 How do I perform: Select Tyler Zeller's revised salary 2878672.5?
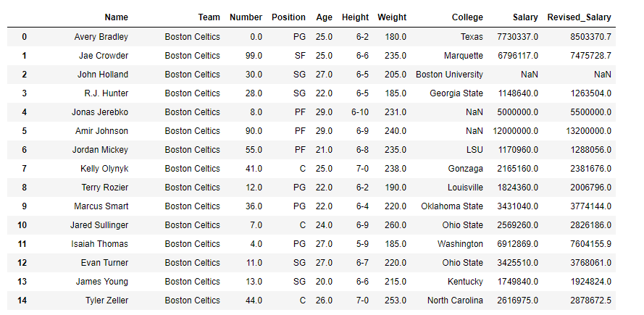590,301
